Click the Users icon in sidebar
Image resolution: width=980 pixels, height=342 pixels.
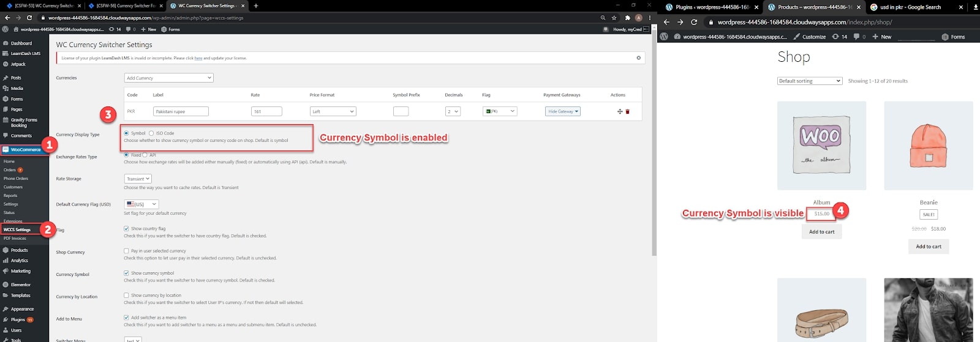point(6,330)
